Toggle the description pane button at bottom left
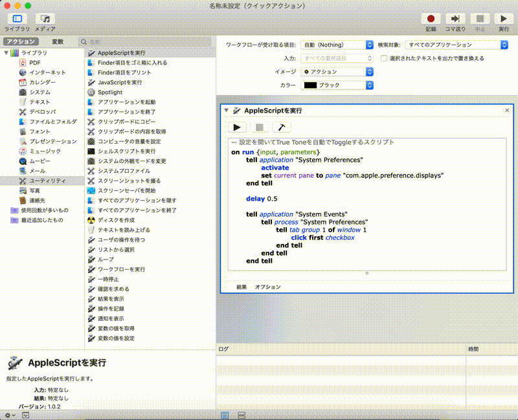Viewport: 518px width, 420px height. tap(26, 415)
